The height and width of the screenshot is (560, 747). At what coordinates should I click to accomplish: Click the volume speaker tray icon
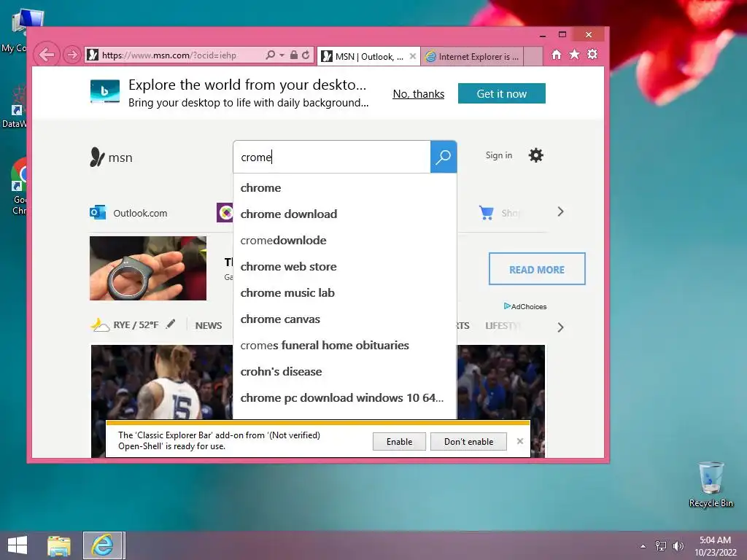[678, 545]
